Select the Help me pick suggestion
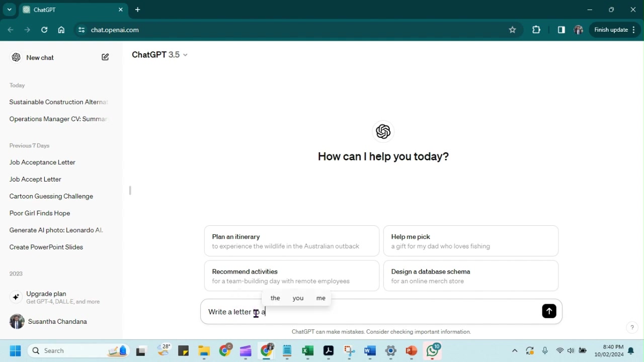Viewport: 644px width, 362px height. pos(471,241)
